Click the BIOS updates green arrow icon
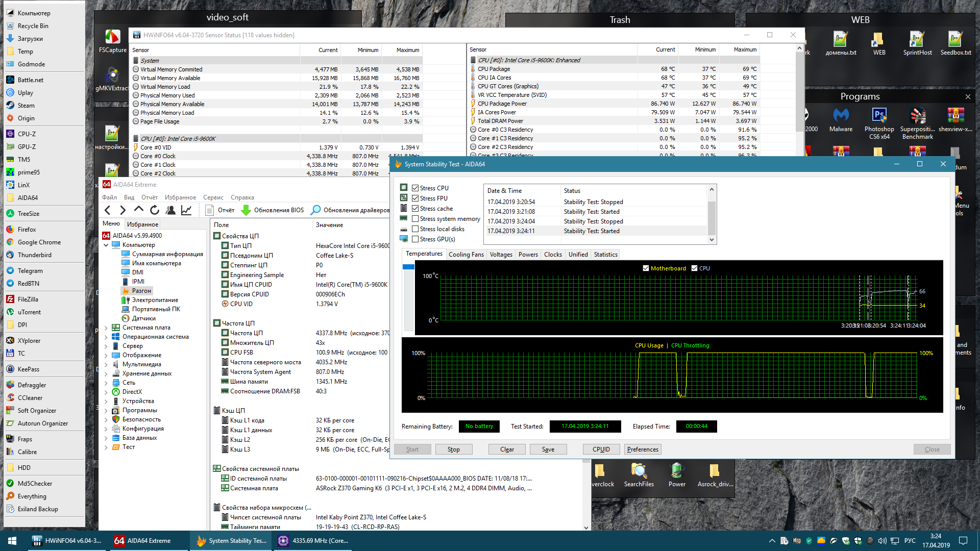980x551 pixels. coord(246,210)
